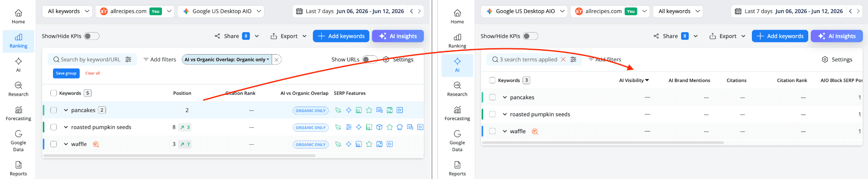Open allrecipes.com domain dropdown in left panel
Image resolution: width=868 pixels, height=179 pixels.
(134, 11)
